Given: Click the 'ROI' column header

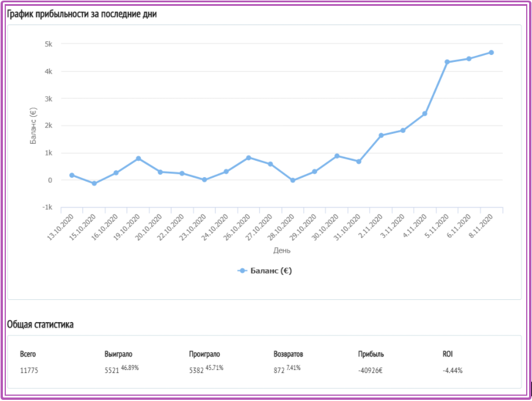Looking at the screenshot, I should 447,354.
